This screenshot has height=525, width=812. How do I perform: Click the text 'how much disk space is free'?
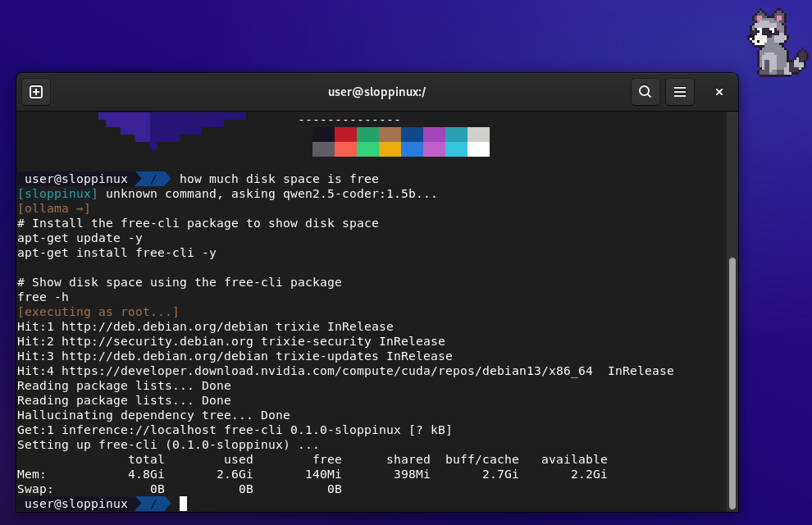(279, 179)
